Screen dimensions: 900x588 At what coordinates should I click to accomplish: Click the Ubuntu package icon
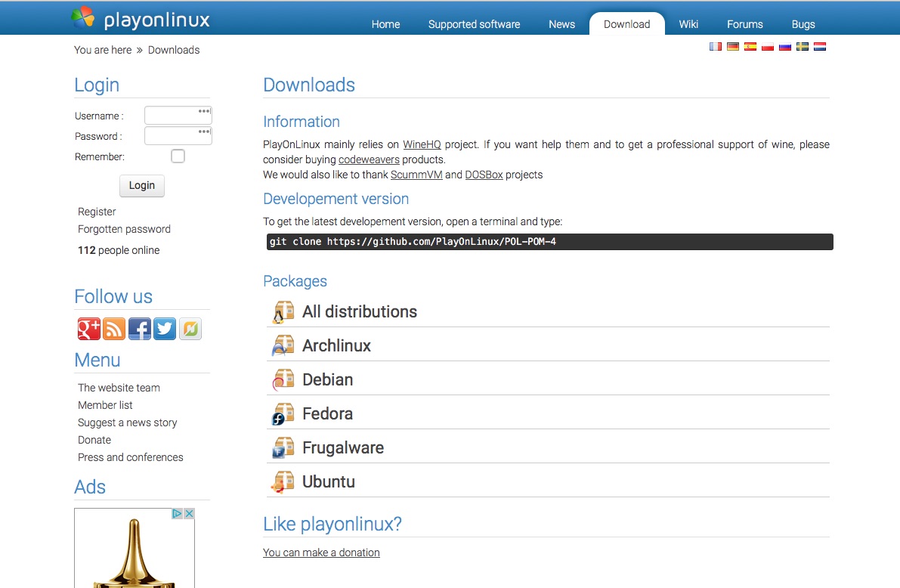[x=283, y=481]
